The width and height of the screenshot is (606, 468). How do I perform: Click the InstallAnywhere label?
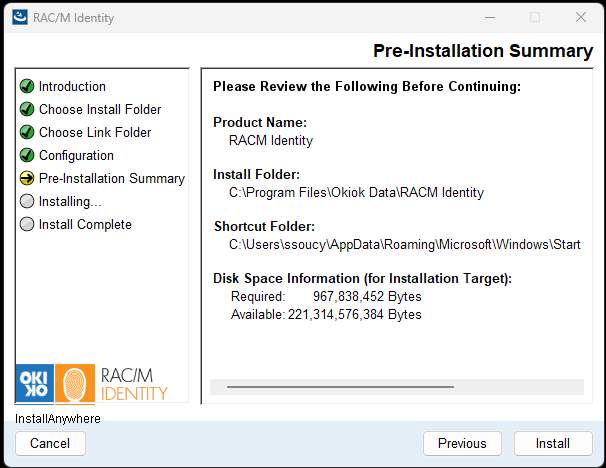pos(58,418)
